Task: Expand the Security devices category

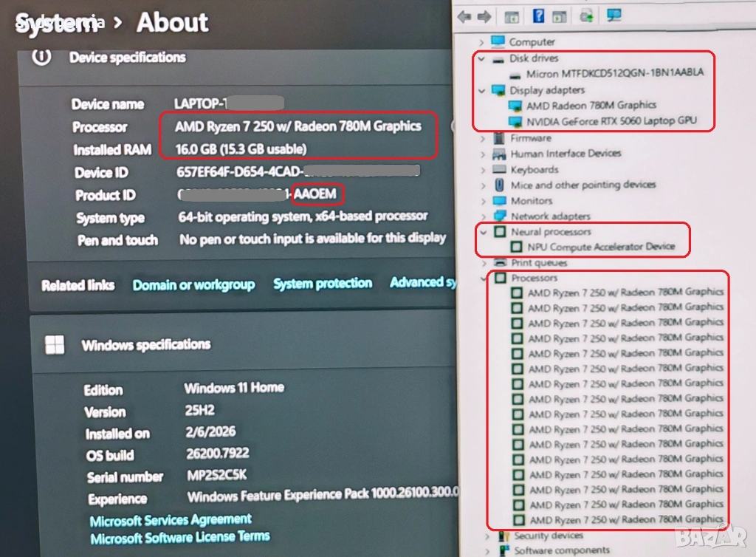Action: [487, 536]
